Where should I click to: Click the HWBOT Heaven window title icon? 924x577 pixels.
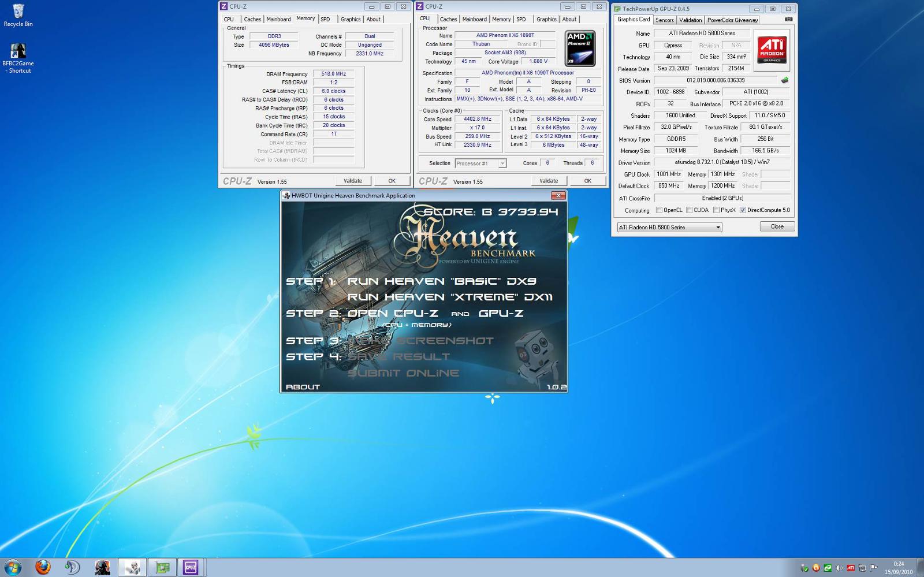[x=286, y=196]
